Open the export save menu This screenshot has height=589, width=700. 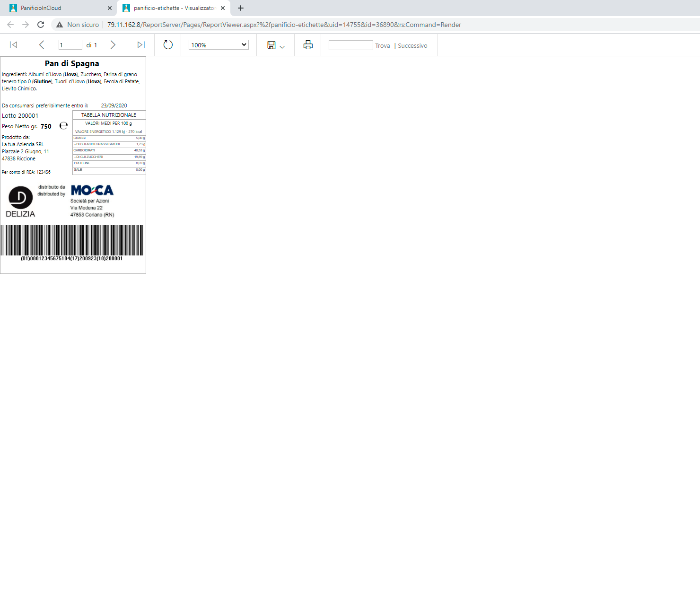(276, 45)
